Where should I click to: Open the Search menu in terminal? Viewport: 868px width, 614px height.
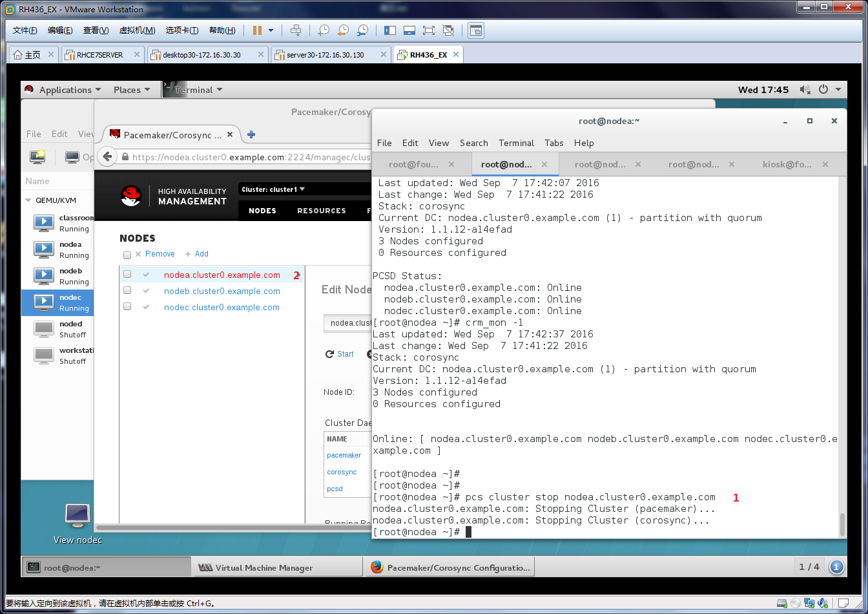[474, 143]
